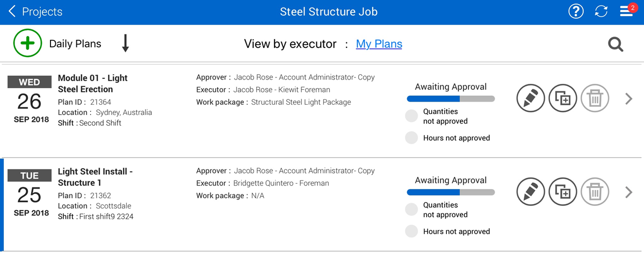644x259 pixels.
Task: Click the search magnifier icon
Action: (x=616, y=45)
